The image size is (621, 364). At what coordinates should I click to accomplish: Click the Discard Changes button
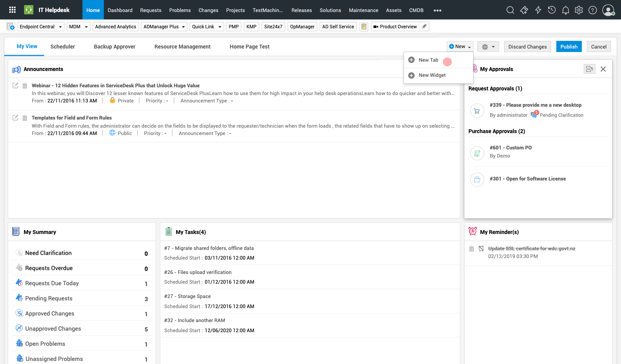click(x=527, y=47)
